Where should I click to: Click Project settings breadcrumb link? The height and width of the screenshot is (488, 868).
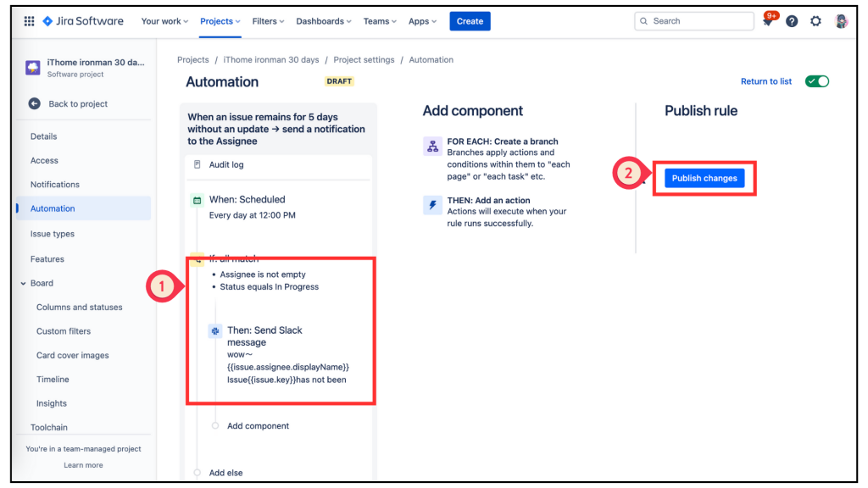coord(364,60)
